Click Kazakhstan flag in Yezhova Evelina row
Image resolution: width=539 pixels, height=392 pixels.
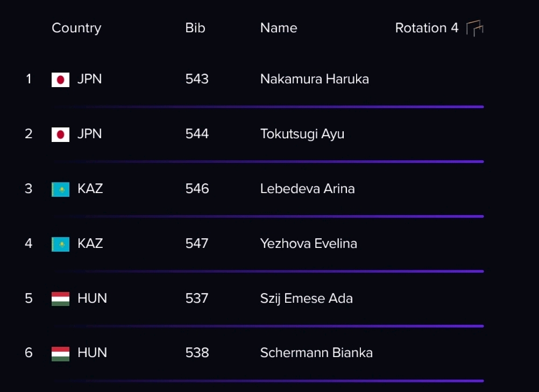click(x=60, y=244)
